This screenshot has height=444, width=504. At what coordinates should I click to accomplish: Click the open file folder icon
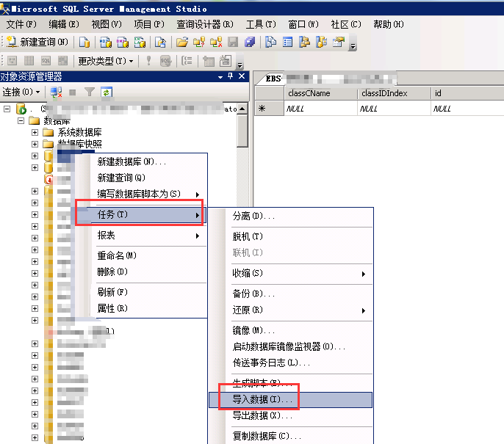pos(181,43)
